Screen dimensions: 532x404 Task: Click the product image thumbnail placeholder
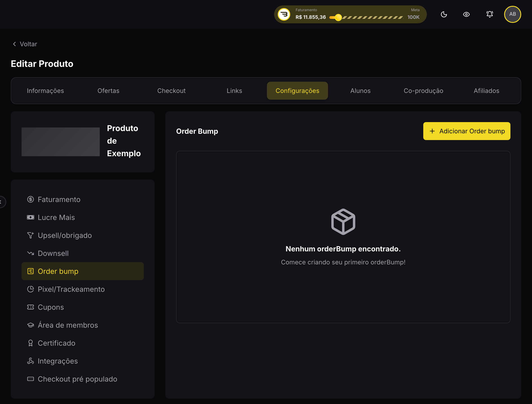pyautogui.click(x=61, y=142)
